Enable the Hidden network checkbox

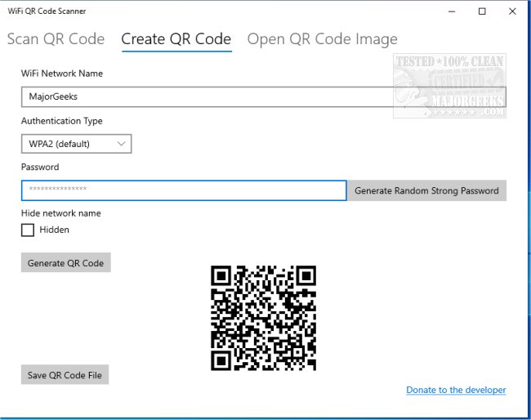tap(28, 230)
